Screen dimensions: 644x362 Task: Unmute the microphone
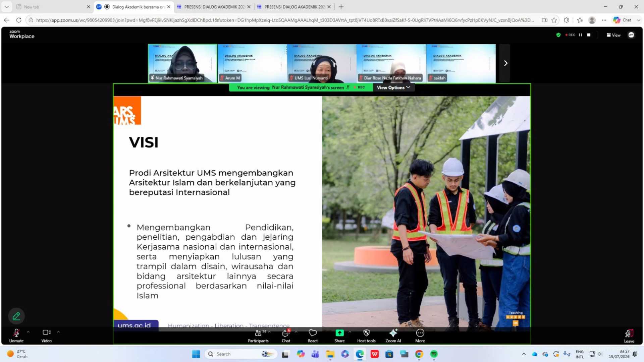click(16, 336)
